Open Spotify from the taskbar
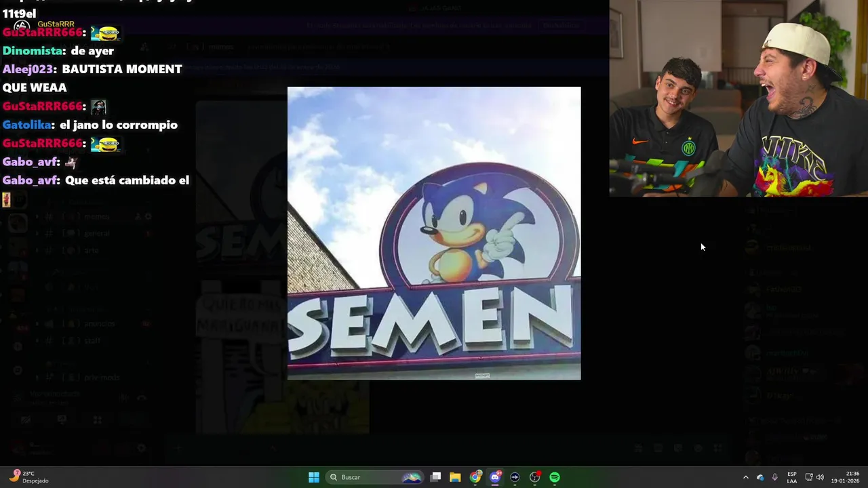The width and height of the screenshot is (868, 488). [x=555, y=477]
